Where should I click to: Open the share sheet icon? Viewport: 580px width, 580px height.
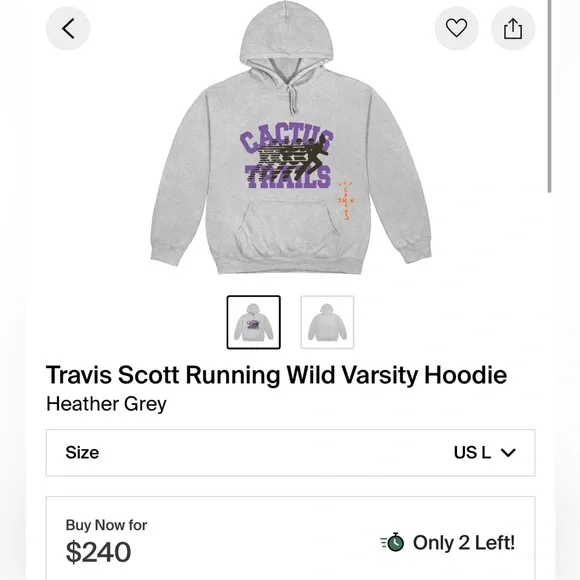point(513,28)
